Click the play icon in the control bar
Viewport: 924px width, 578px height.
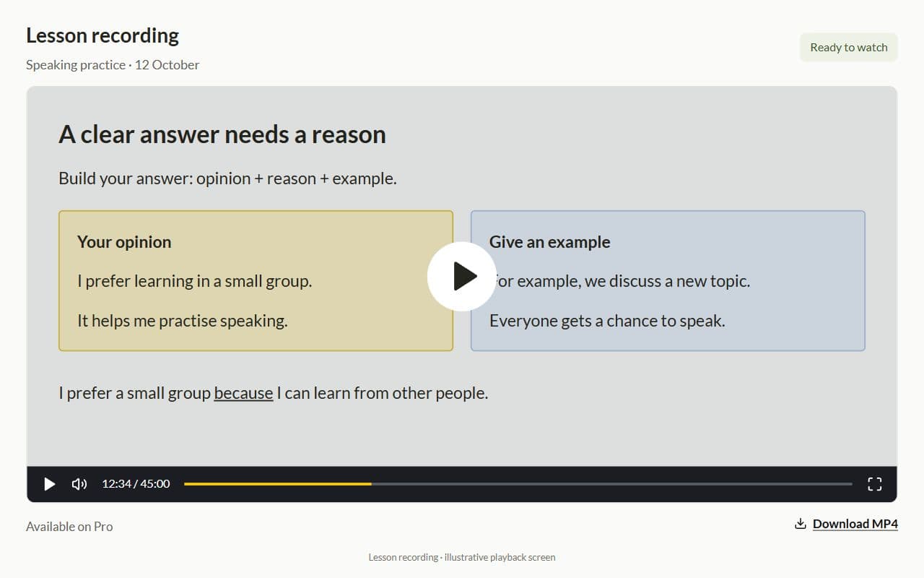tap(49, 484)
